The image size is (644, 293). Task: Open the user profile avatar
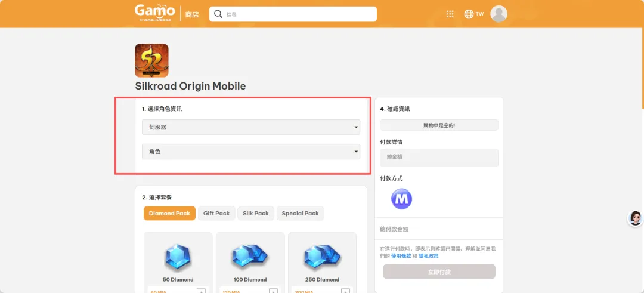[499, 14]
